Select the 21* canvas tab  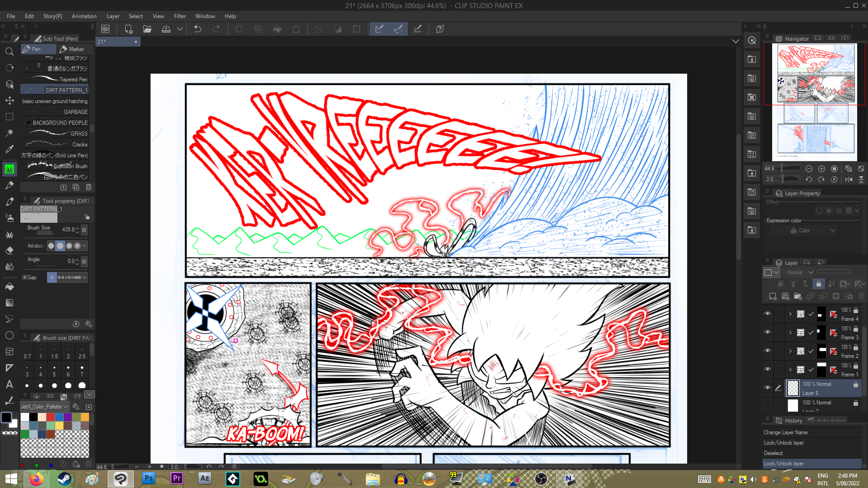point(118,42)
